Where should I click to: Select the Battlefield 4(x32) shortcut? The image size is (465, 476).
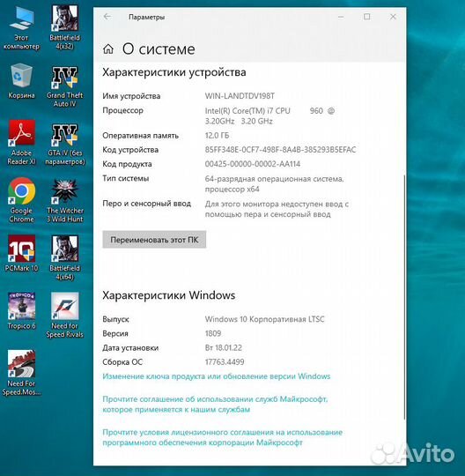point(64,28)
